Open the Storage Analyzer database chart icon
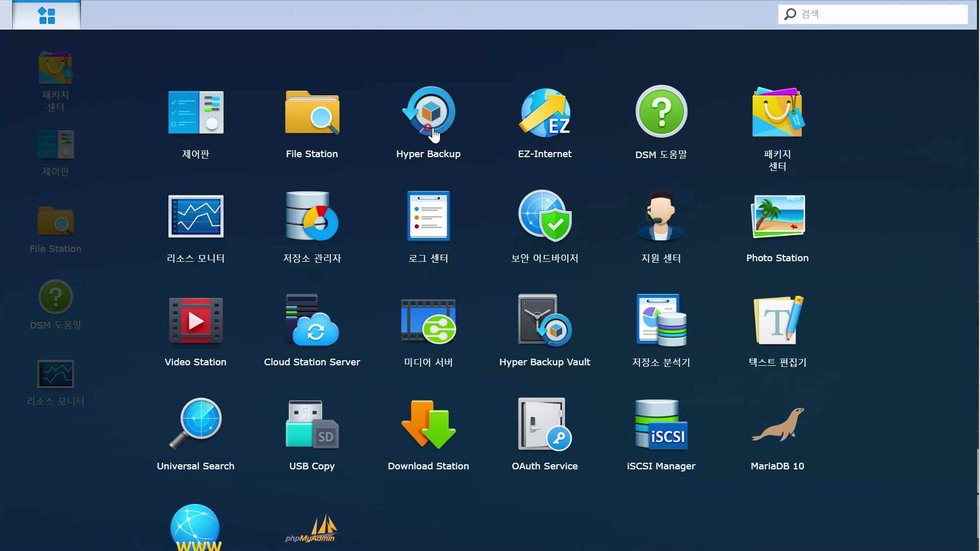Viewport: 980px width, 551px height. point(661,321)
